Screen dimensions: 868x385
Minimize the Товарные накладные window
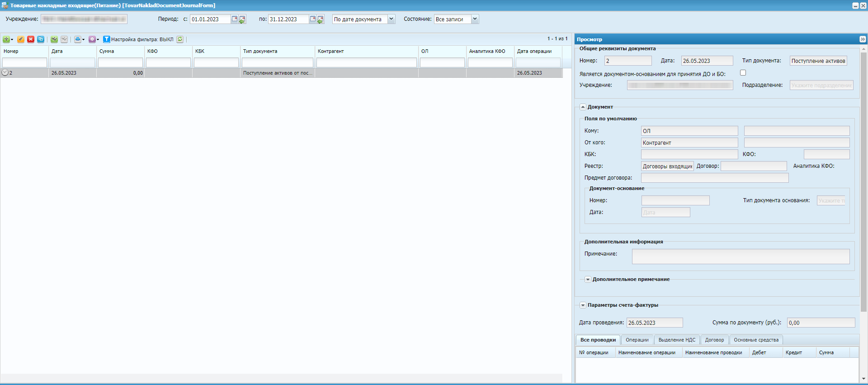tap(855, 5)
